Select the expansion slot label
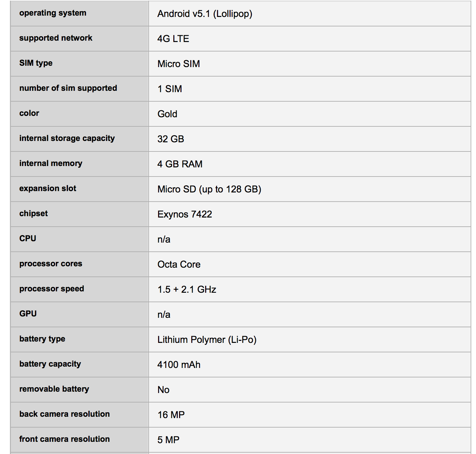Screen dimensions: 476x454 tap(48, 189)
